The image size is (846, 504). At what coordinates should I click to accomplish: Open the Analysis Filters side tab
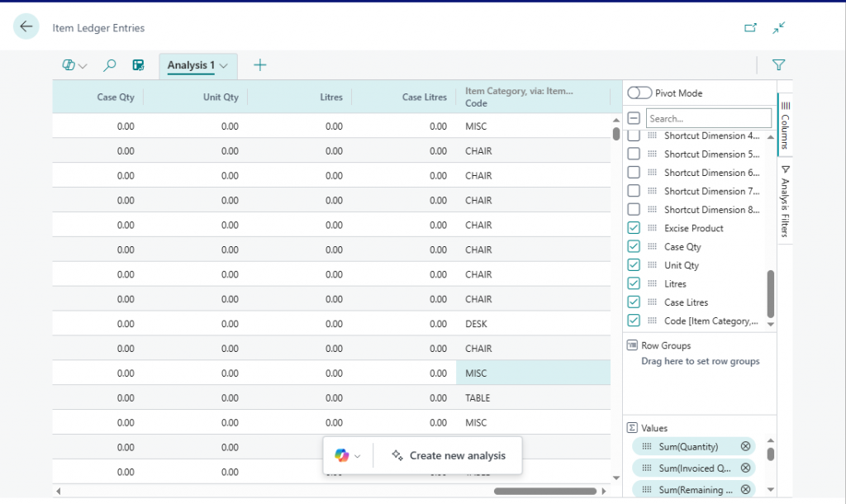785,200
